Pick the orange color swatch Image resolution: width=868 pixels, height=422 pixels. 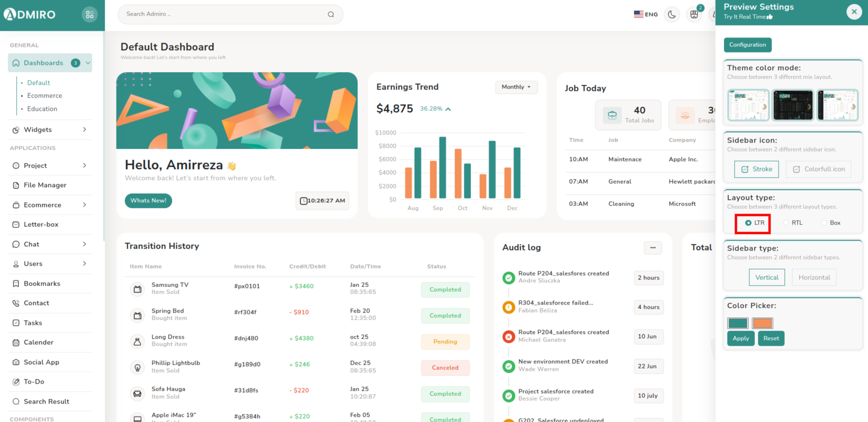762,323
